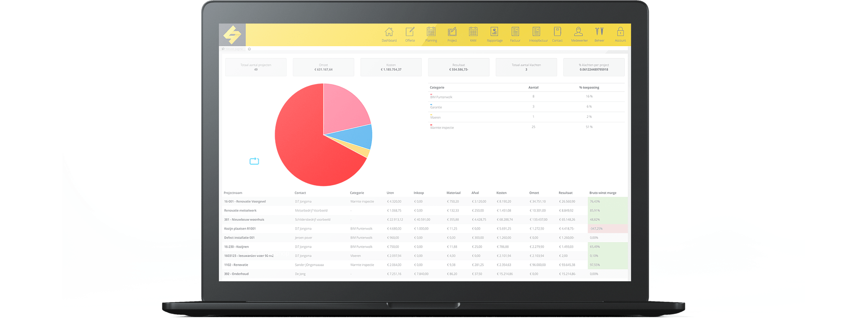Click the BIM Puntenwolk category row label

441,97
